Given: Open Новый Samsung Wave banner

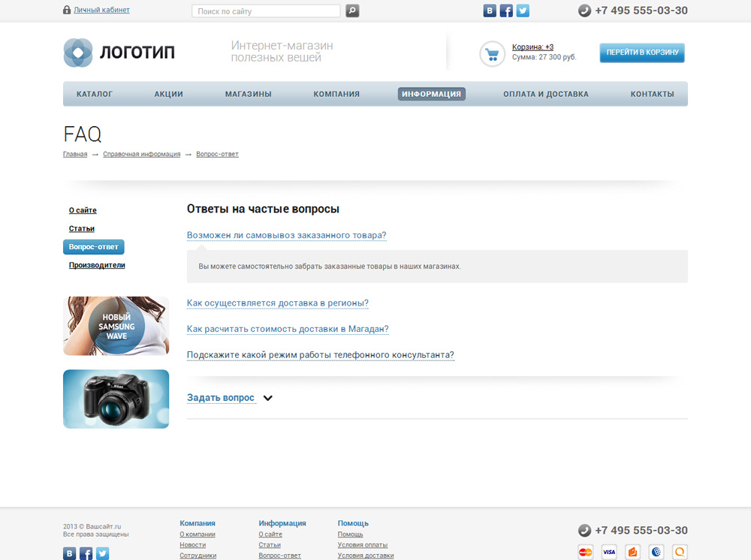Looking at the screenshot, I should (116, 326).
